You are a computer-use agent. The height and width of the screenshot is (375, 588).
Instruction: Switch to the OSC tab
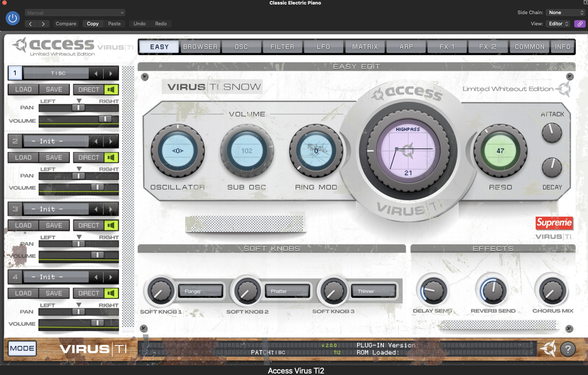(x=241, y=47)
